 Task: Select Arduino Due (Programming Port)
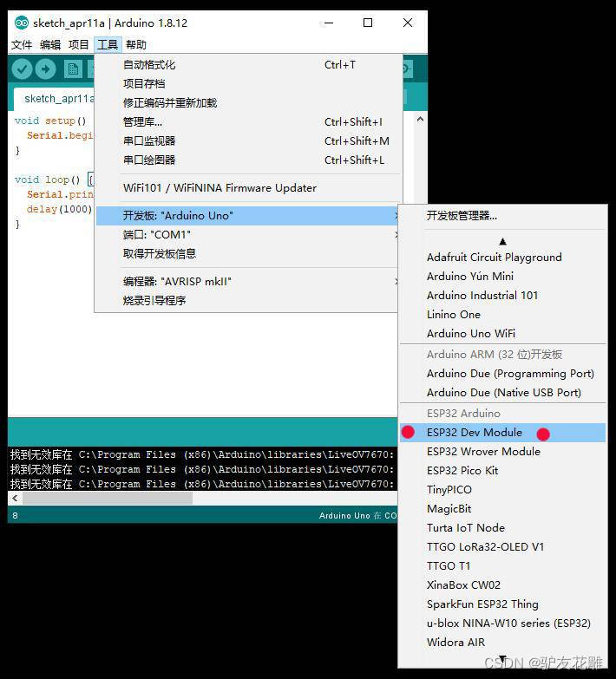pos(502,373)
